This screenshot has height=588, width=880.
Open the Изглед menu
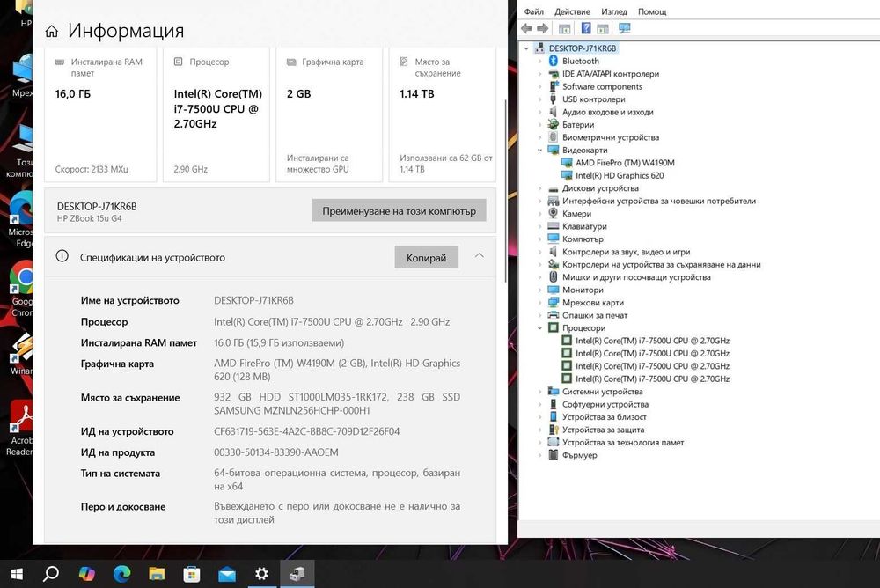(x=614, y=11)
